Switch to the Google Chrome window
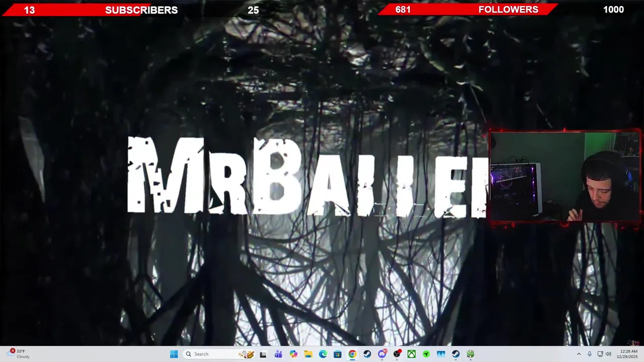Screen dimensions: 644x362 352,354
